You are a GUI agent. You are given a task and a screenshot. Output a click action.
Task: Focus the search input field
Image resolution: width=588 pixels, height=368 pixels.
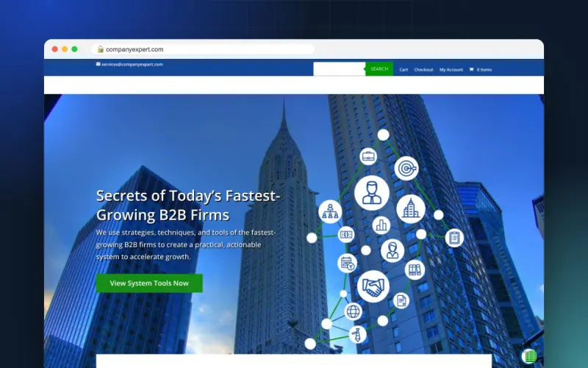tap(340, 69)
